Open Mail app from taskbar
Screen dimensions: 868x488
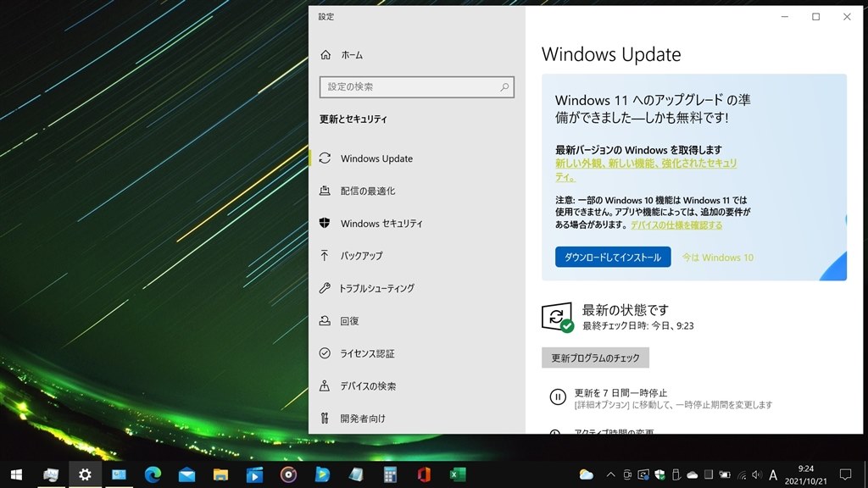pyautogui.click(x=186, y=474)
